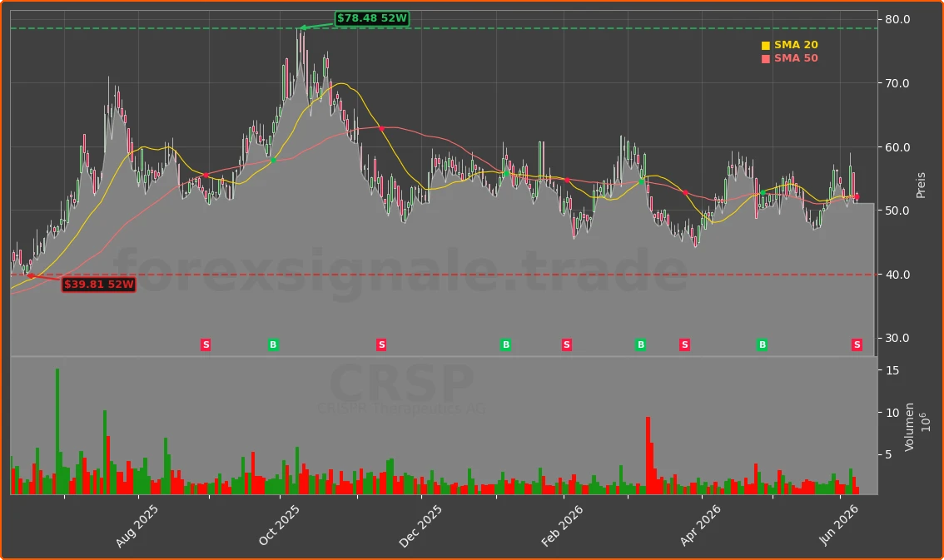This screenshot has height=560, width=944.
Task: Click the S sell marker nearest Jun 2026
Action: point(857,344)
